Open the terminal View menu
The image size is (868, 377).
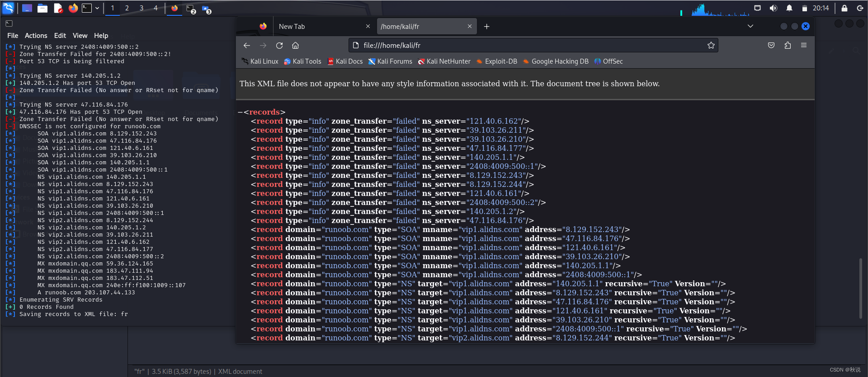click(x=80, y=36)
